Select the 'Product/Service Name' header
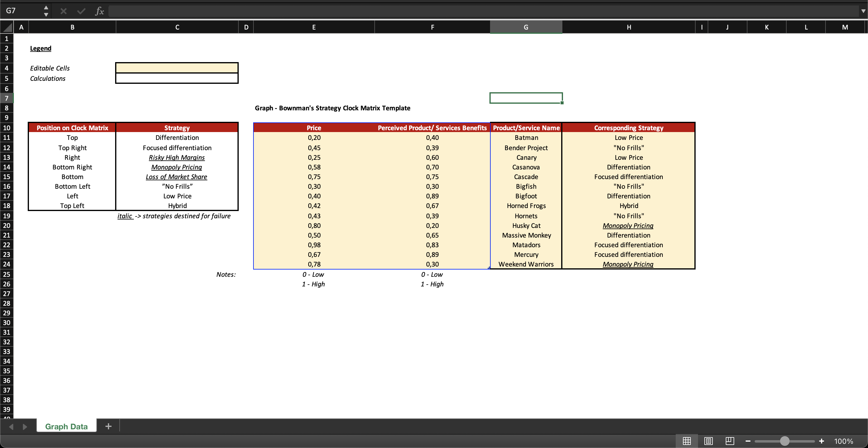 click(x=526, y=128)
